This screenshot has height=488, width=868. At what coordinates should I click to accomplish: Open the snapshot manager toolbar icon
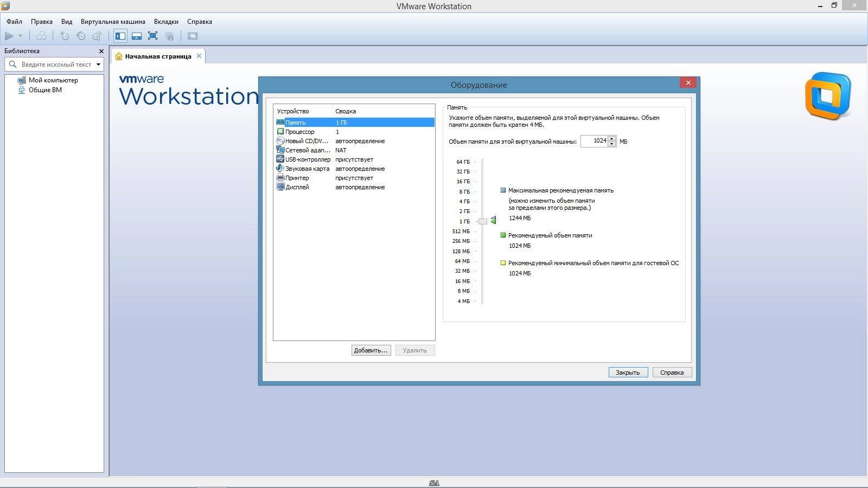(x=97, y=36)
